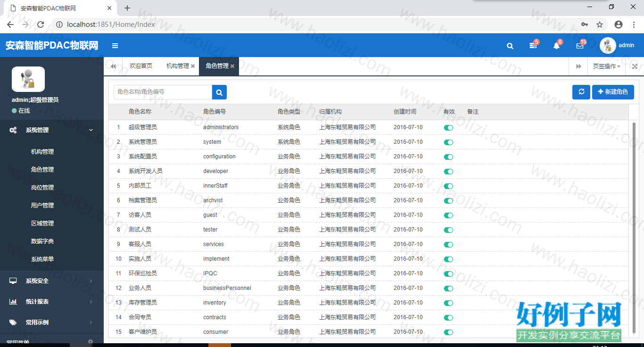Open the Chrome three-dot menu
Viewport: 644px width, 347px height.
coord(634,25)
